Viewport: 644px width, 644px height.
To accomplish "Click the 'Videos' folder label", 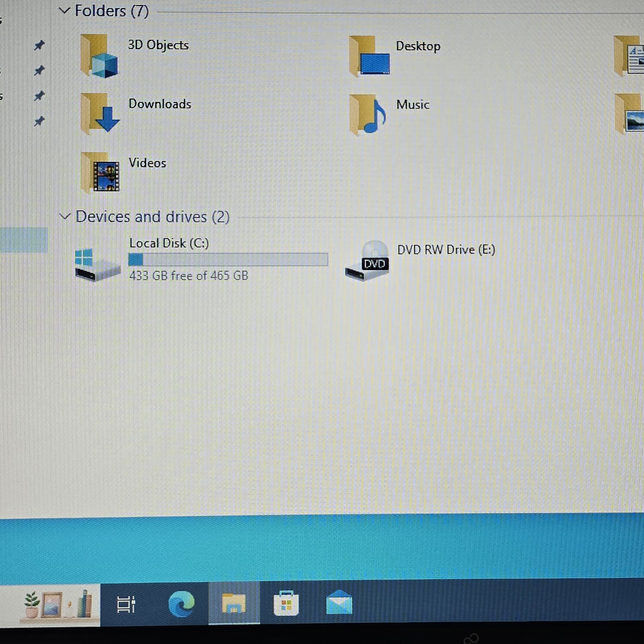I will [x=147, y=163].
